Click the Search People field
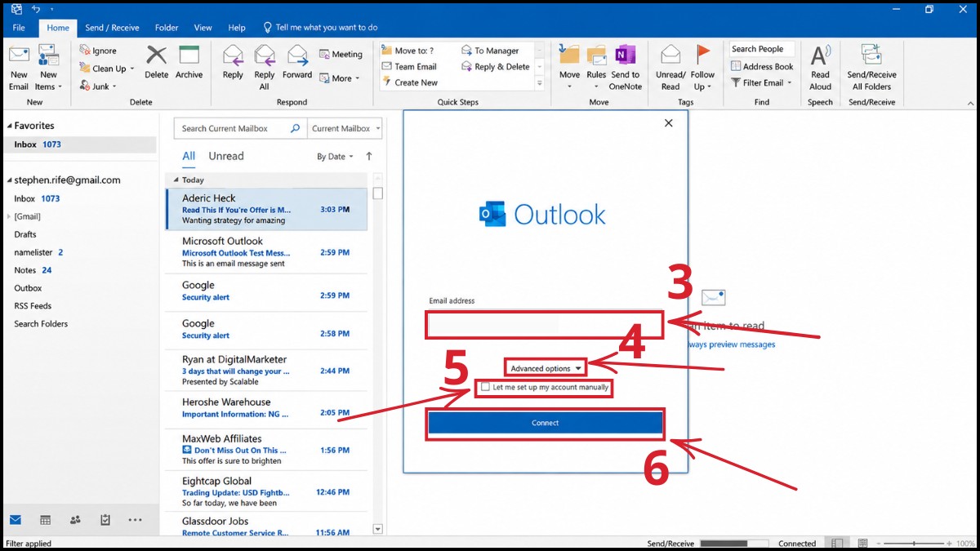The image size is (980, 551). (x=761, y=49)
